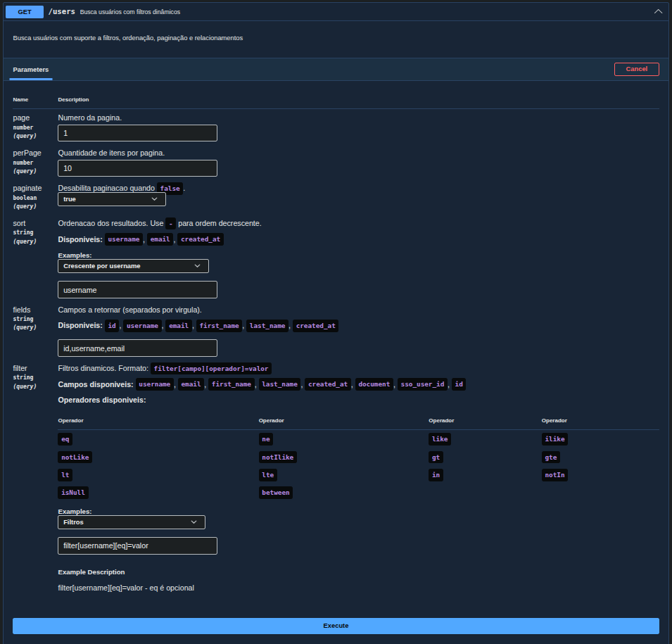Click the 'Busca usuários com filtros dinâmicos' summary
Screen dimensions: 672x644
pos(130,12)
